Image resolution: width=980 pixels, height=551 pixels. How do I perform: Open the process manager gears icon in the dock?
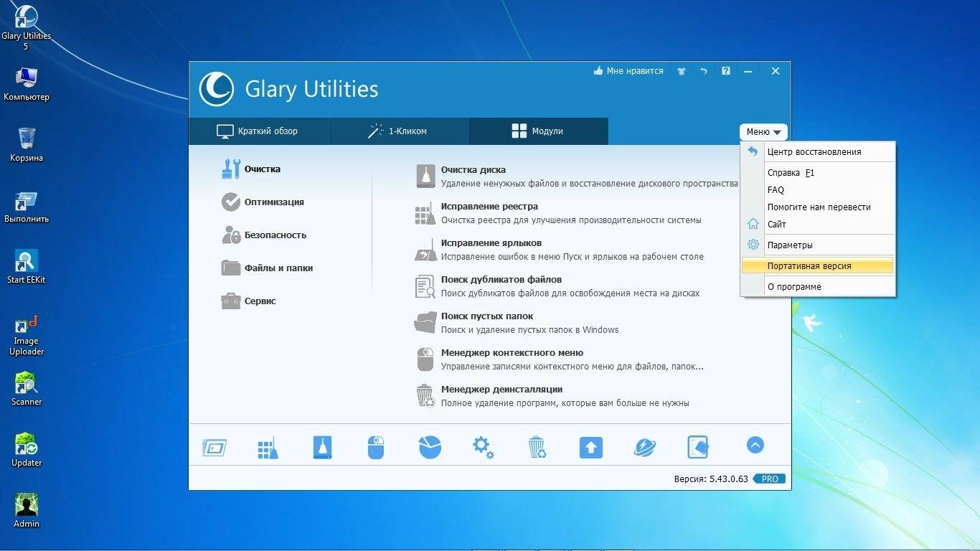point(483,447)
